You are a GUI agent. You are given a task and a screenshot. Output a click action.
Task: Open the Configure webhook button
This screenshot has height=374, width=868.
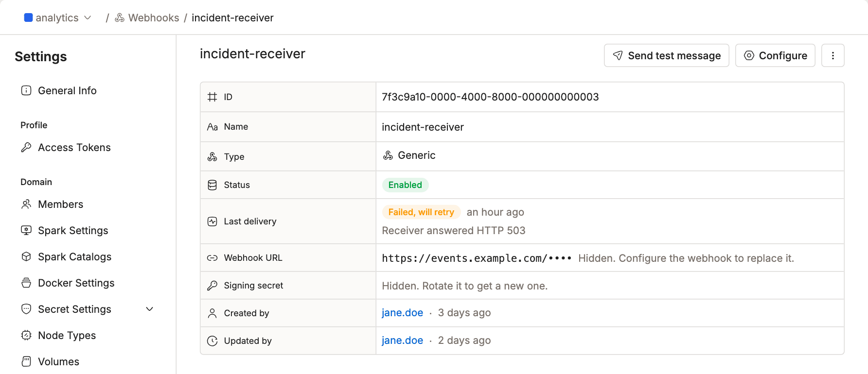[x=775, y=55]
